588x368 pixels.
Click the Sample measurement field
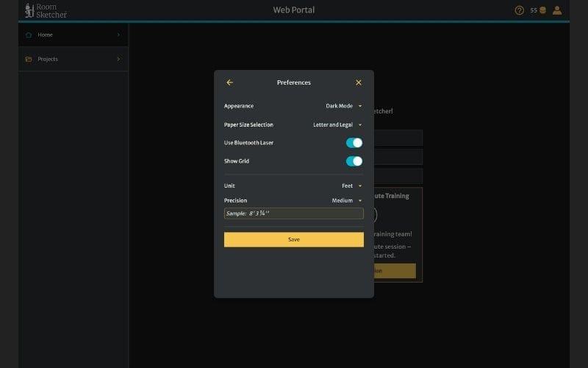tap(293, 213)
